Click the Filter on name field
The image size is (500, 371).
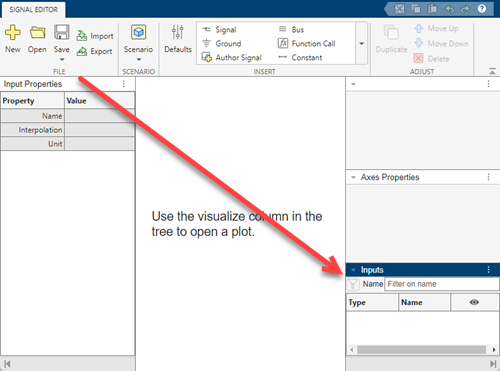pyautogui.click(x=442, y=284)
